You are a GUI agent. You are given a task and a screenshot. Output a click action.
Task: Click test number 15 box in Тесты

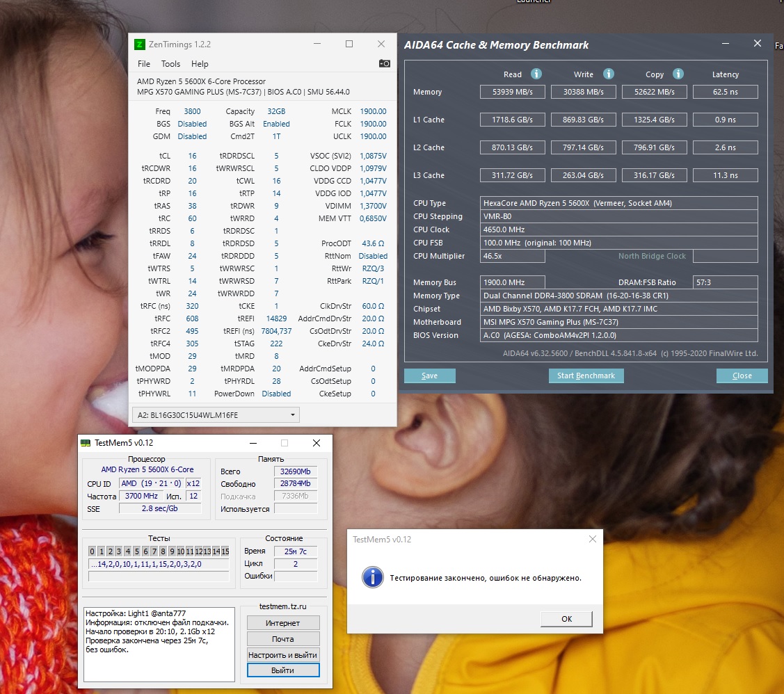(x=225, y=551)
